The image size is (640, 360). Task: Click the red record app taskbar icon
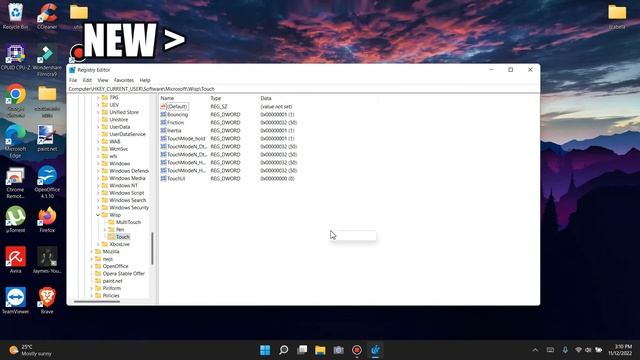357,350
